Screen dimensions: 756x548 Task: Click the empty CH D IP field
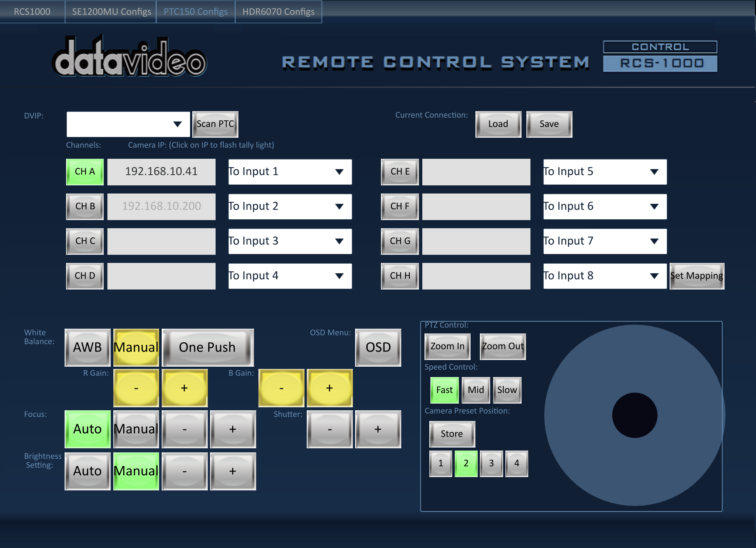pyautogui.click(x=161, y=276)
